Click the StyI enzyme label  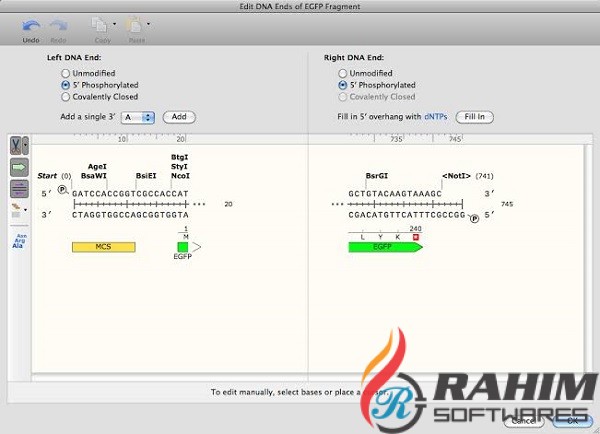(x=179, y=166)
